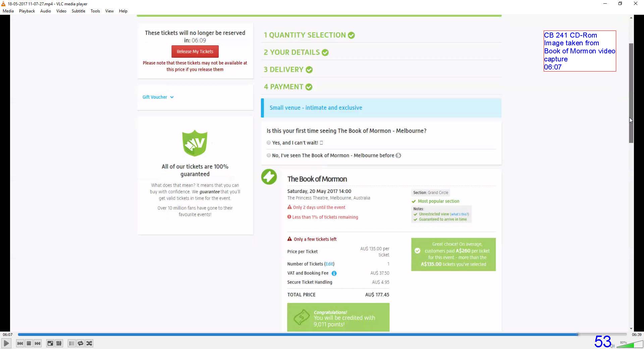Start playback with the Play button
The height and width of the screenshot is (349, 644).
[6, 343]
